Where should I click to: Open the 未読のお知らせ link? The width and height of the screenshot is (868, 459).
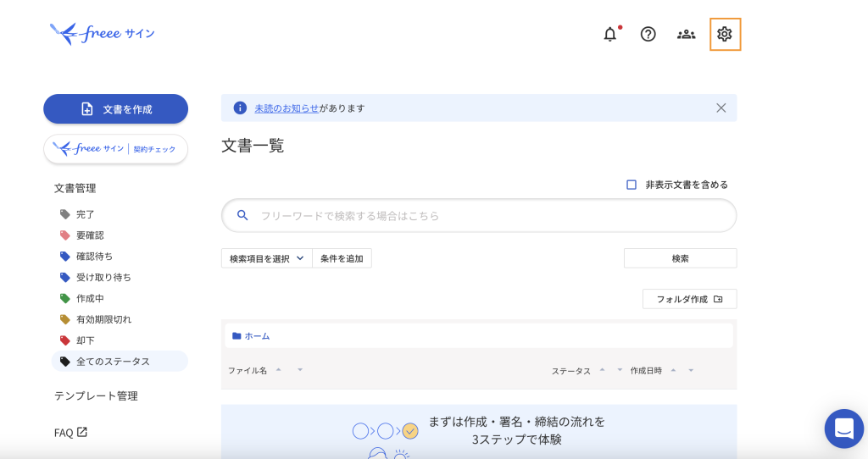(287, 108)
